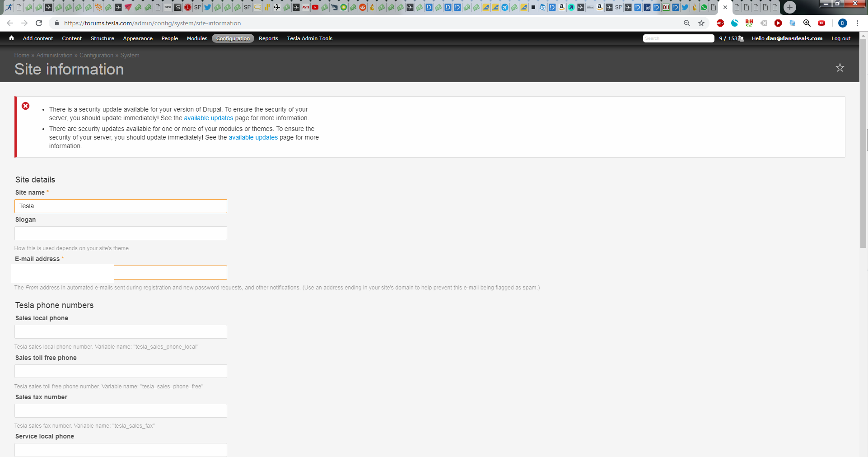This screenshot has width=868, height=457.
Task: Open the Adblock Plus extension
Action: pos(720,23)
